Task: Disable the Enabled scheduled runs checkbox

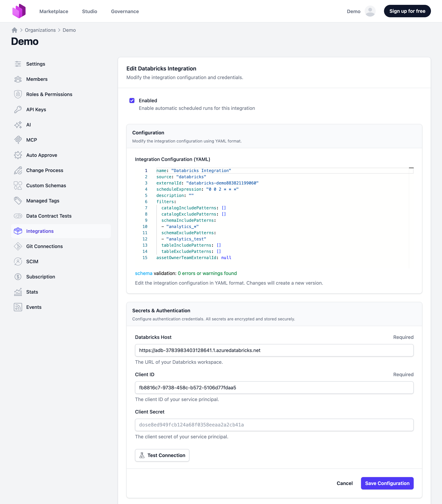Action: tap(132, 100)
